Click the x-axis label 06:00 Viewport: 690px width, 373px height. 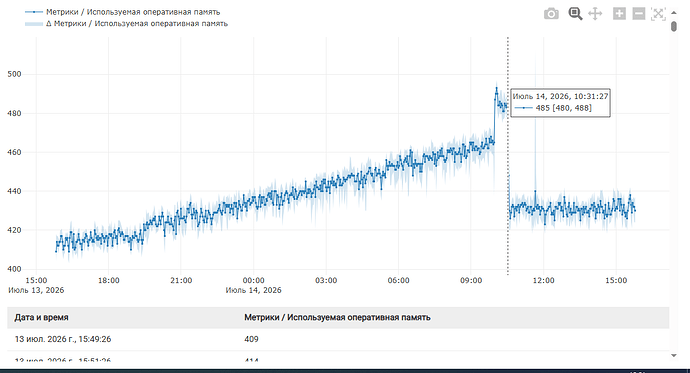pyautogui.click(x=398, y=280)
